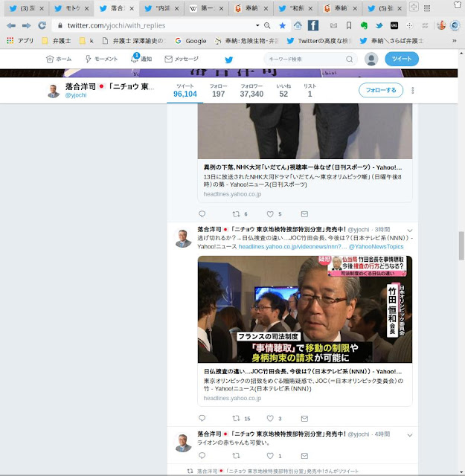
Task: Open the Takeda JOC news video thumbnail
Action: pos(304,309)
